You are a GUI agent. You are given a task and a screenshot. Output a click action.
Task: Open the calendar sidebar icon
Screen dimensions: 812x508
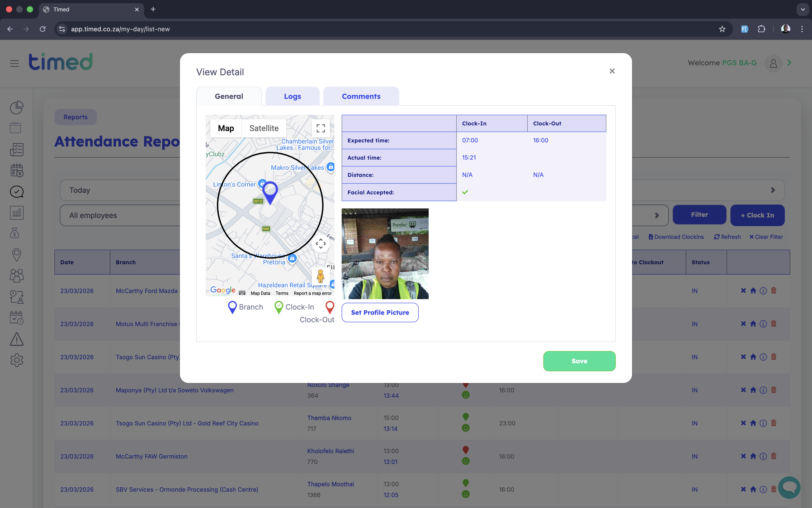click(15, 128)
